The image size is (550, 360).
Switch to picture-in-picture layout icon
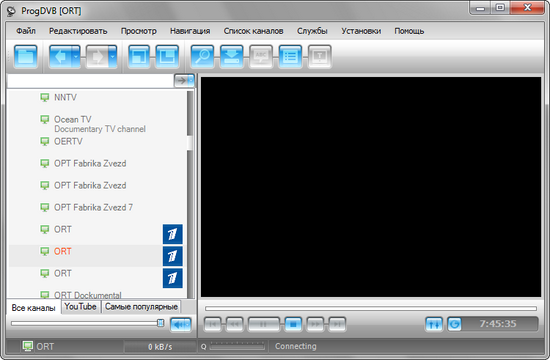tap(167, 56)
